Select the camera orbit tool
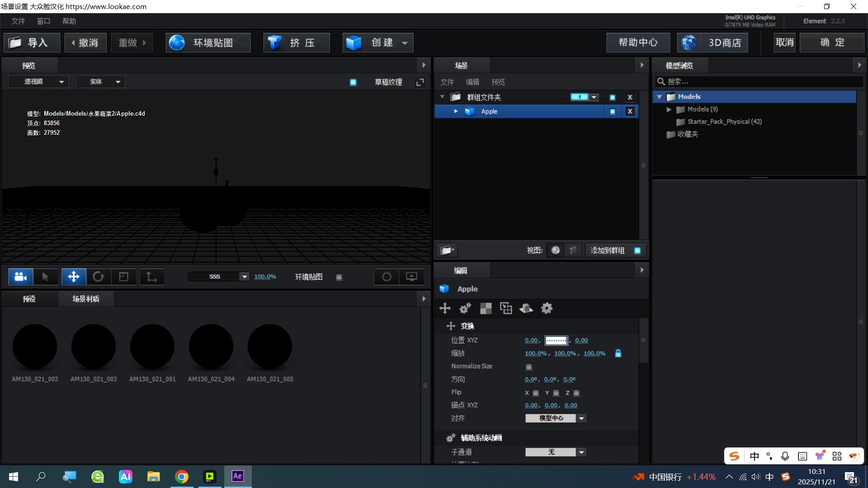 click(21, 277)
